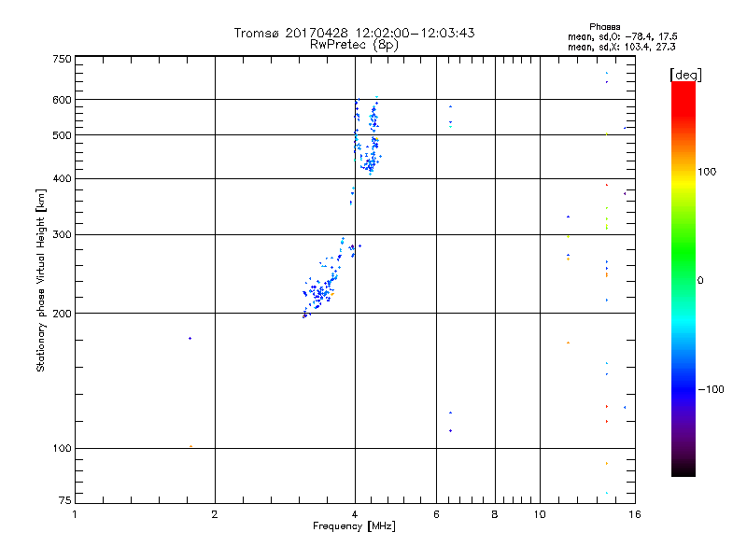Click the 16 tick on frequency axis
Viewport: 747px width, 560px height.
[x=634, y=514]
